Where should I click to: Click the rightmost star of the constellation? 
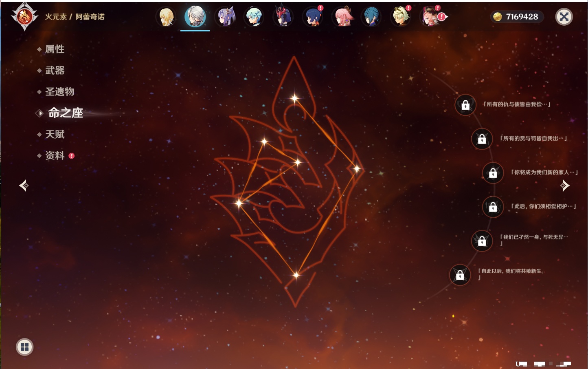[357, 169]
